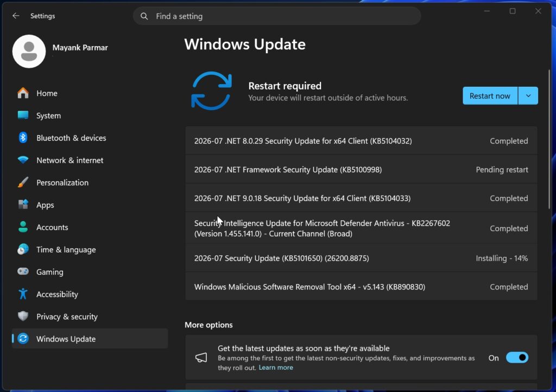
Task: Click Completed status for KB890830
Action: tap(509, 287)
